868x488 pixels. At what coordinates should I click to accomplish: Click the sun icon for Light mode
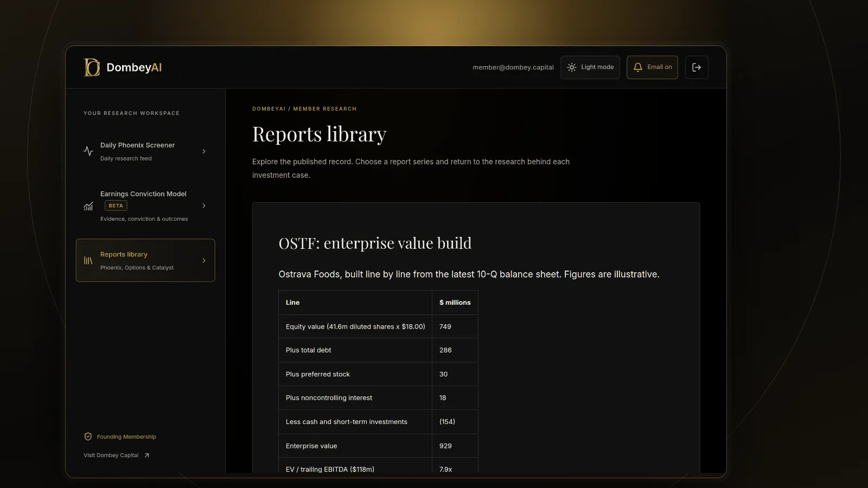point(572,67)
